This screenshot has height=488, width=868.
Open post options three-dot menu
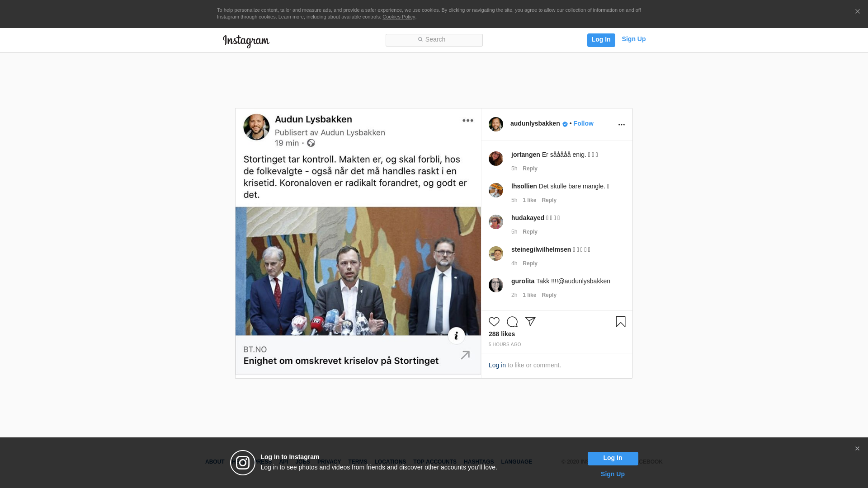(x=621, y=125)
